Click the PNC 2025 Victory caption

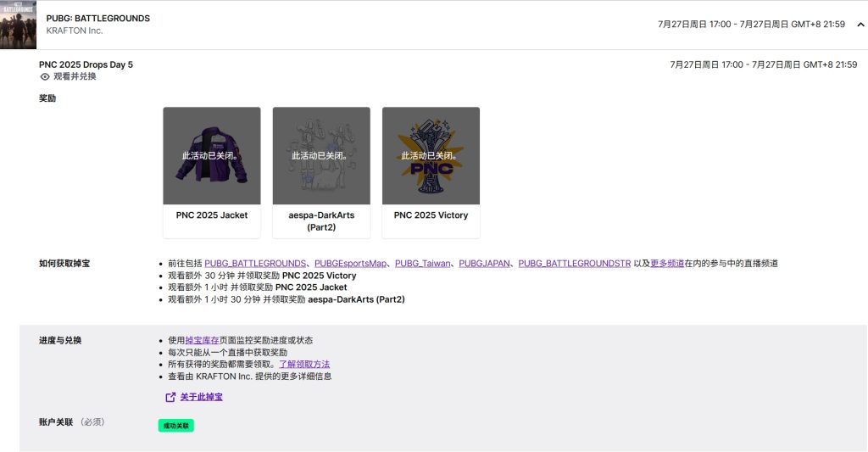tap(431, 215)
